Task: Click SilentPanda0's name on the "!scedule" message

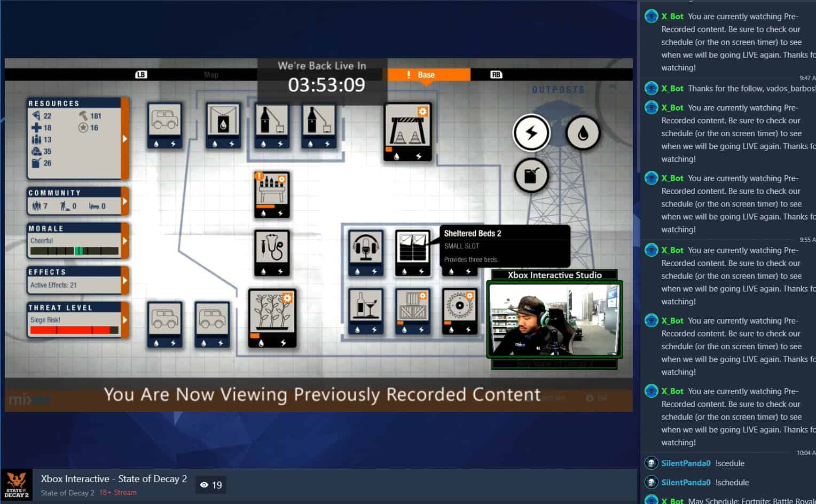Action: pos(686,463)
